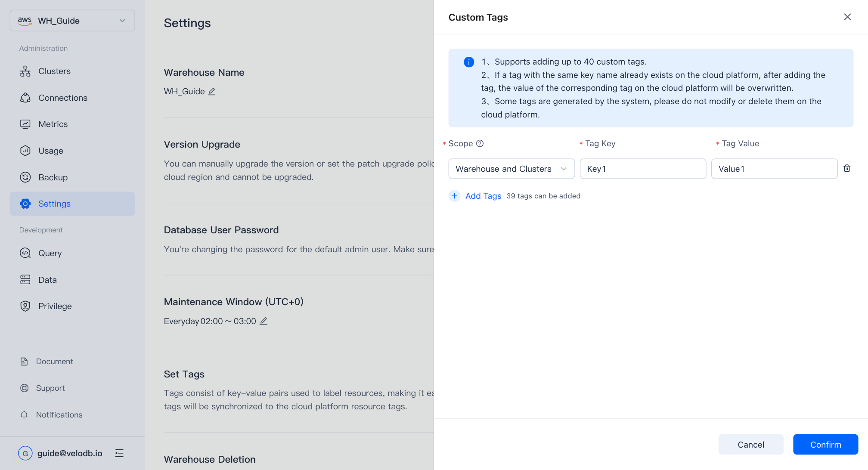The width and height of the screenshot is (868, 470).
Task: Navigate to the Backup page
Action: click(53, 177)
